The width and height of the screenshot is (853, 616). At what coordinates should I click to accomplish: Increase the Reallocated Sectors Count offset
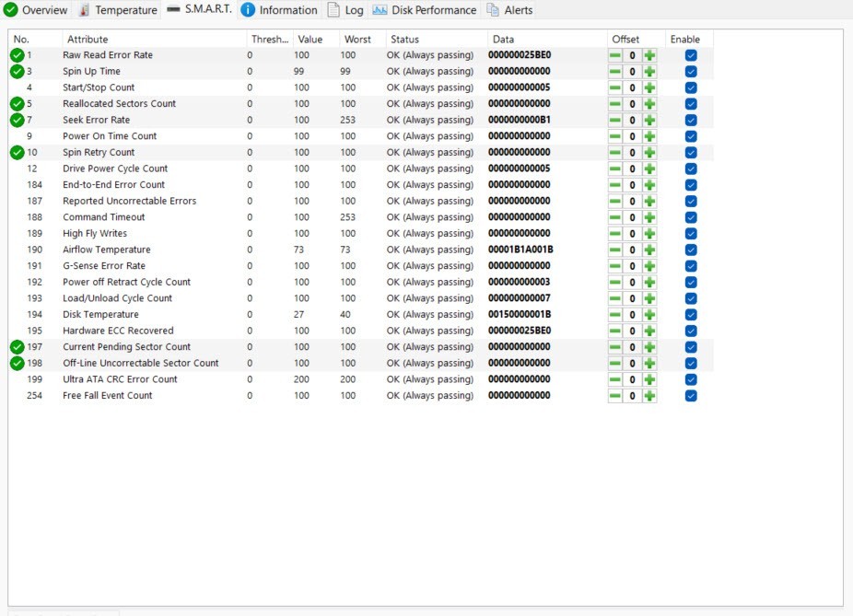[649, 104]
